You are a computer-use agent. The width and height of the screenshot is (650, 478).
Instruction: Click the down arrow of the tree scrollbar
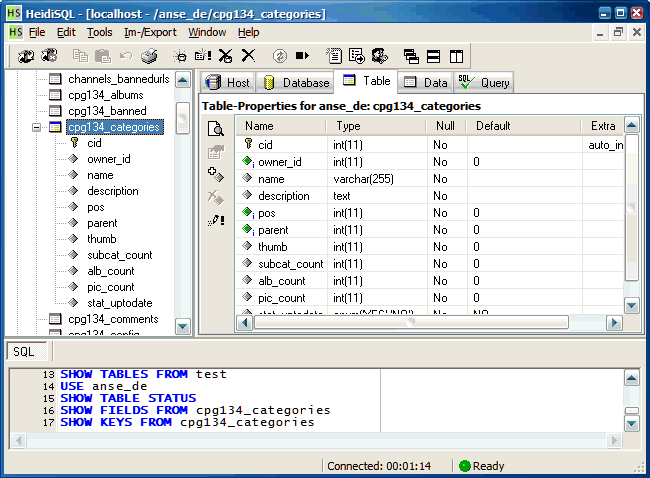click(183, 326)
